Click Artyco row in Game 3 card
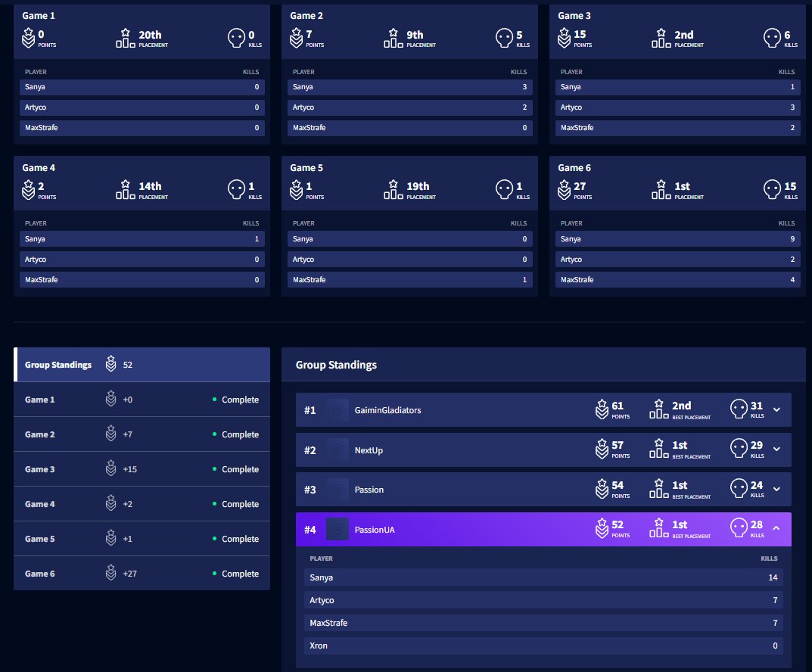The height and width of the screenshot is (672, 812). [x=678, y=107]
